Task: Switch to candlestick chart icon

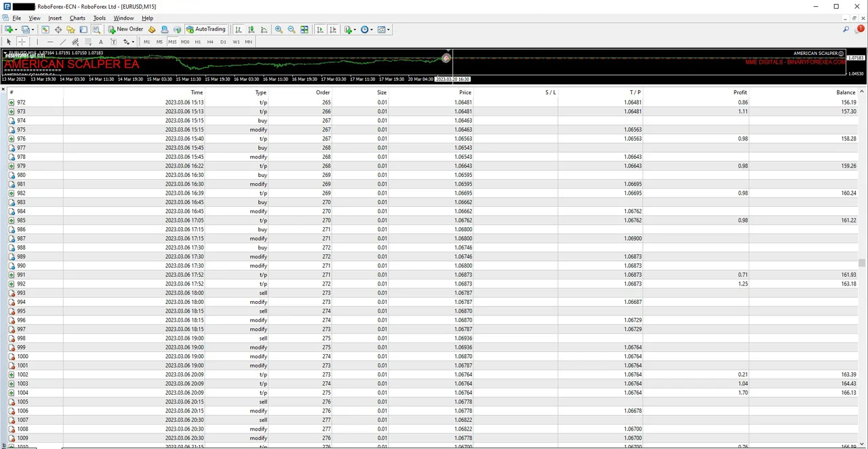Action: tap(252, 29)
